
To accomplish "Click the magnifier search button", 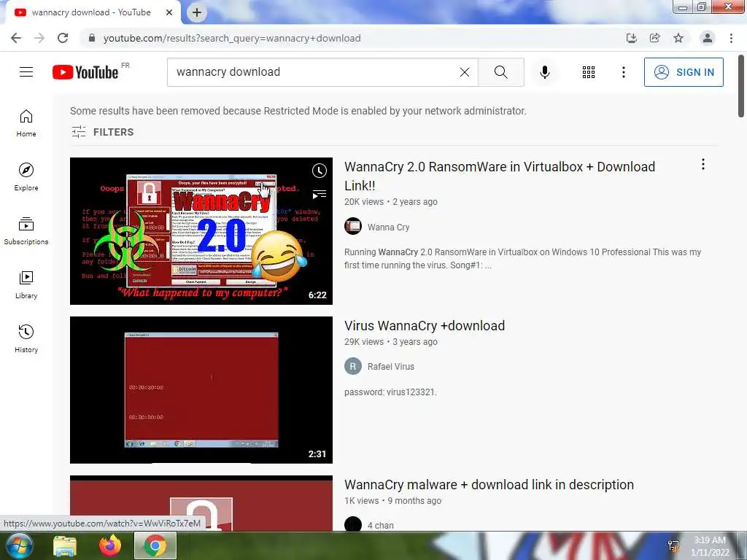I will tap(500, 72).
